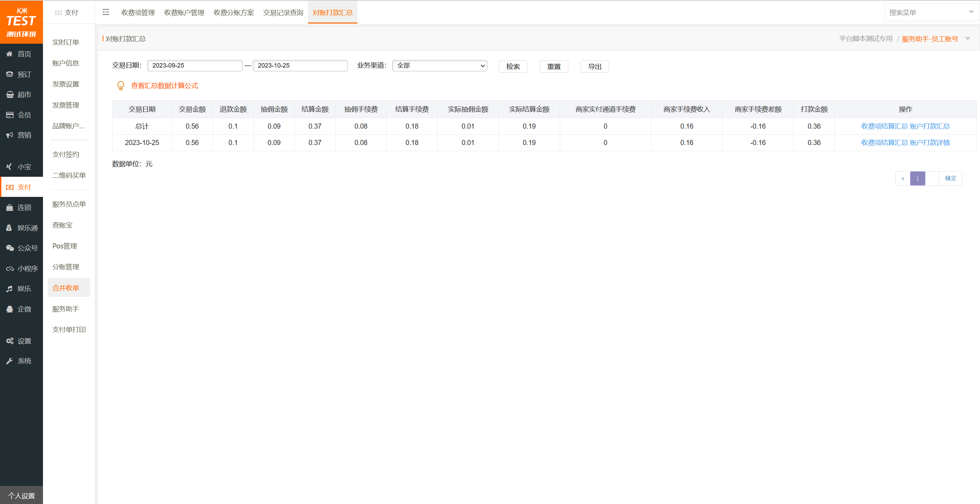Click the 商家手续费差额 column header

(x=758, y=110)
